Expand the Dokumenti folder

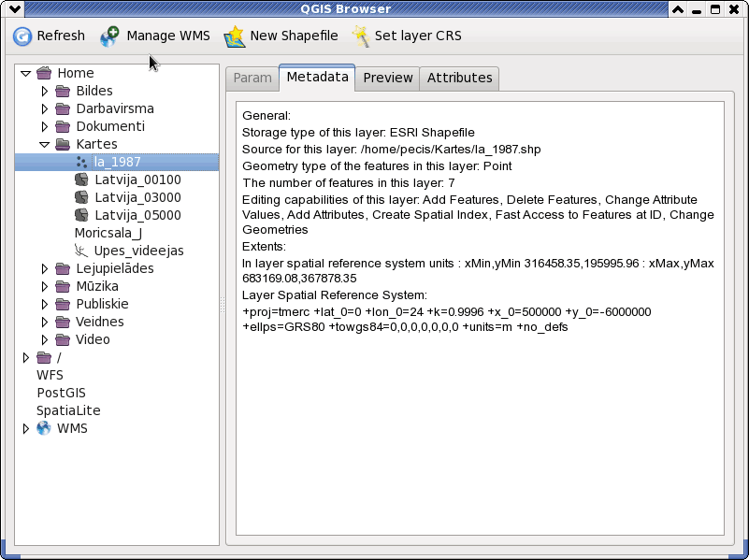pos(45,126)
